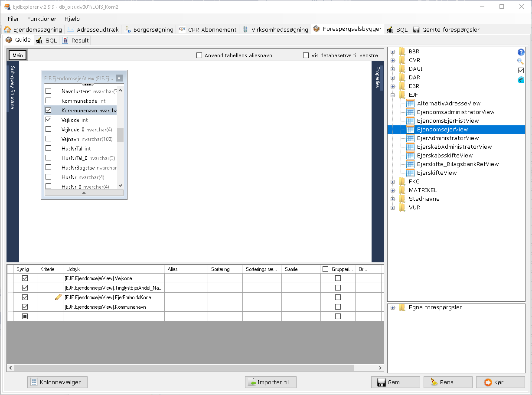
Task: Open the AlternativAdresseView table in tree
Action: (448, 103)
